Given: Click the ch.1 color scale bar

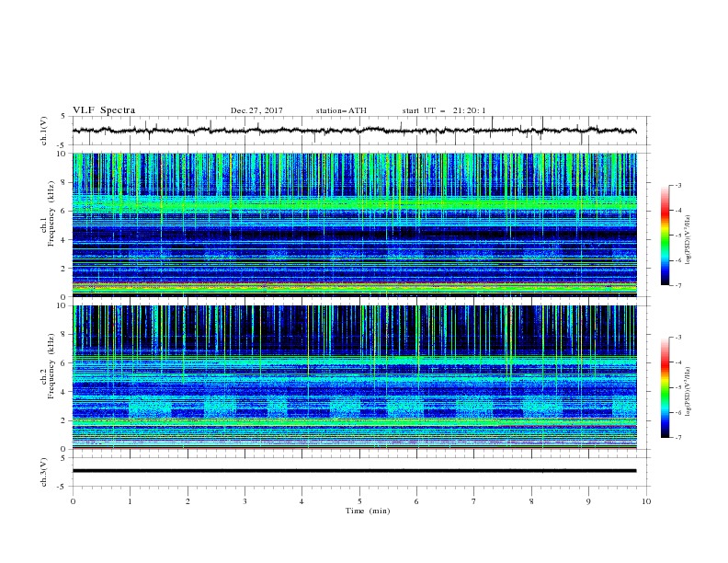Looking at the screenshot, I should point(665,236).
